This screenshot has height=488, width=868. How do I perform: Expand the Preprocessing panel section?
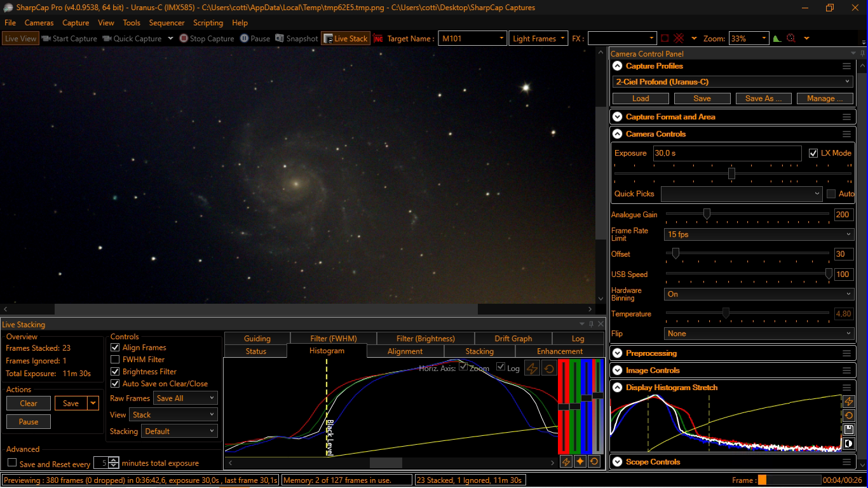(617, 353)
